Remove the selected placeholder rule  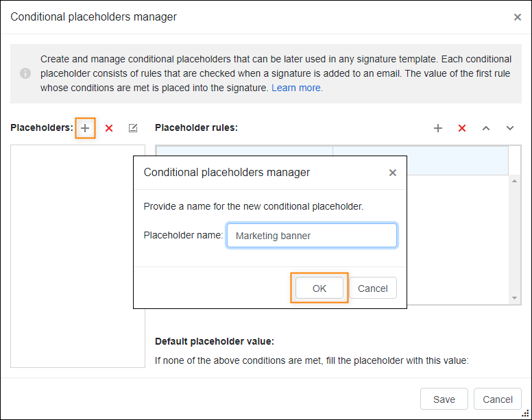coord(462,128)
